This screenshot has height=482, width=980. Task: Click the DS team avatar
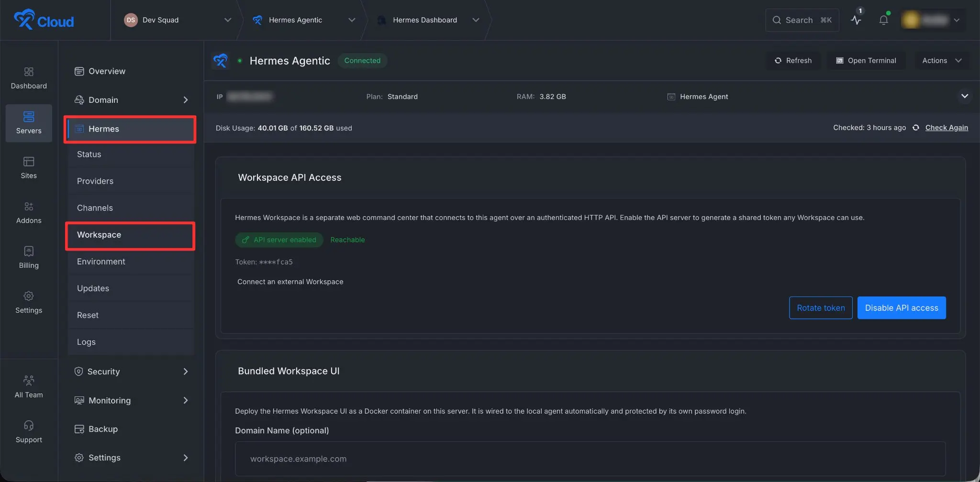131,20
